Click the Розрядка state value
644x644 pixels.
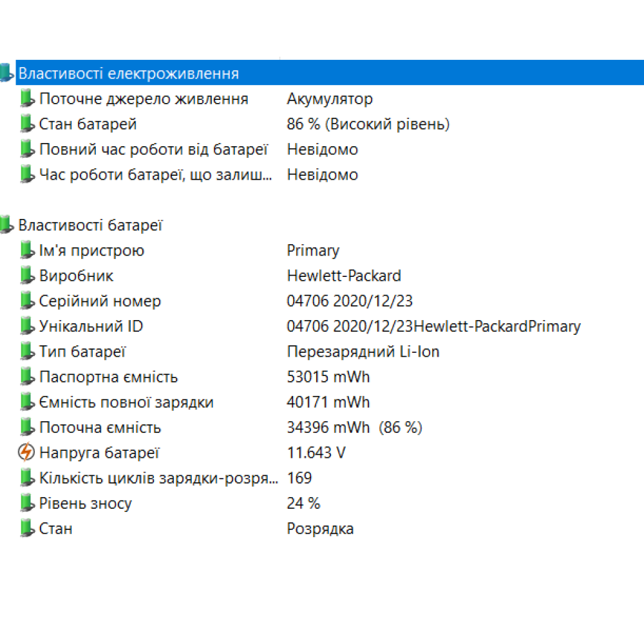tap(320, 529)
